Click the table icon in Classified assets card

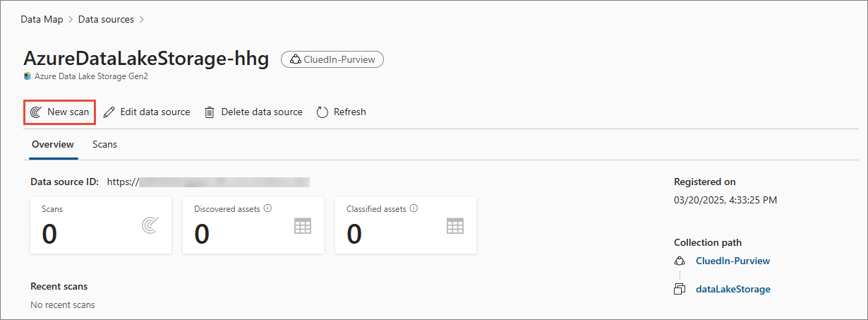[x=454, y=225]
